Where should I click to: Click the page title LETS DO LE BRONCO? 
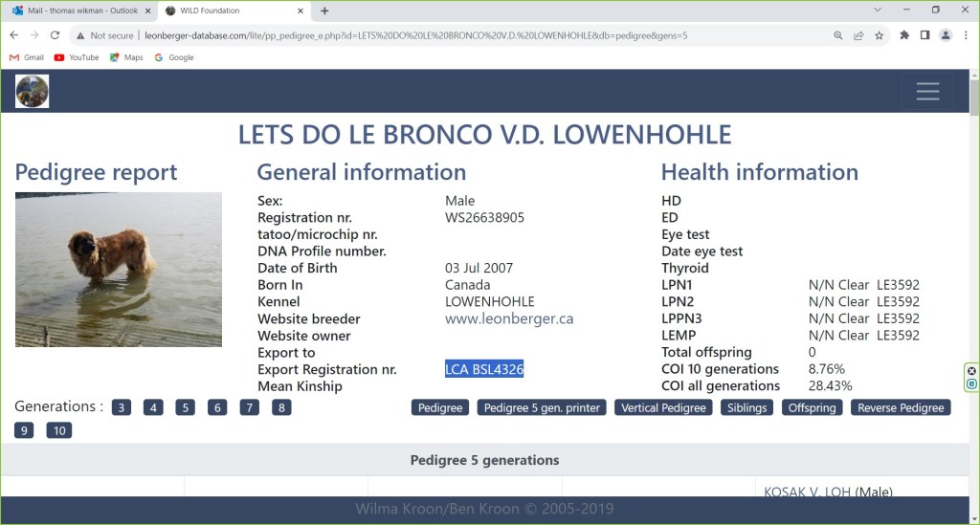(x=484, y=135)
